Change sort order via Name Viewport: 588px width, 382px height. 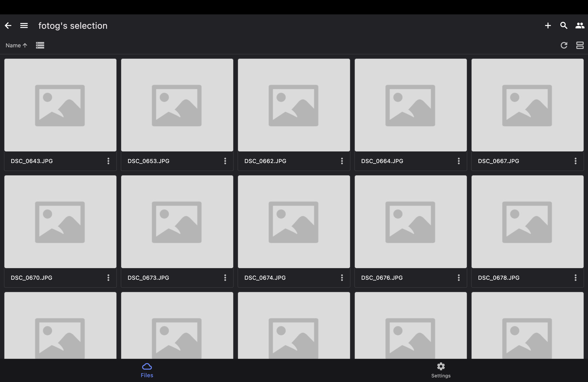pos(16,45)
